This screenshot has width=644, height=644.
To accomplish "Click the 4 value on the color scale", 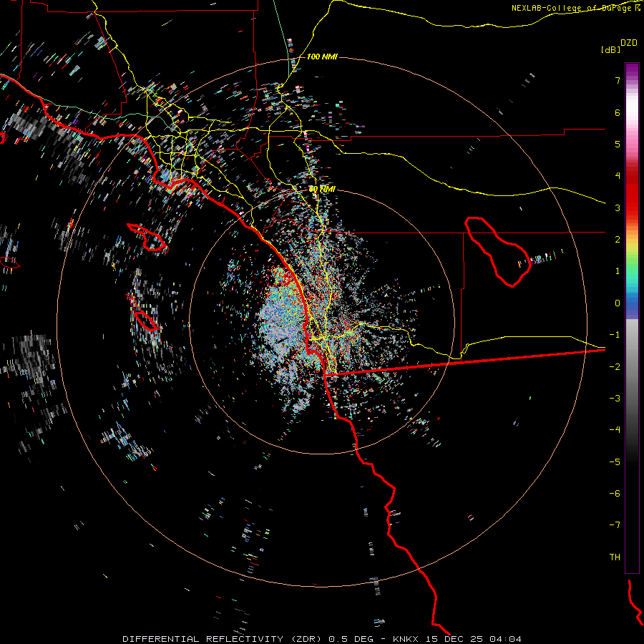I will point(618,176).
